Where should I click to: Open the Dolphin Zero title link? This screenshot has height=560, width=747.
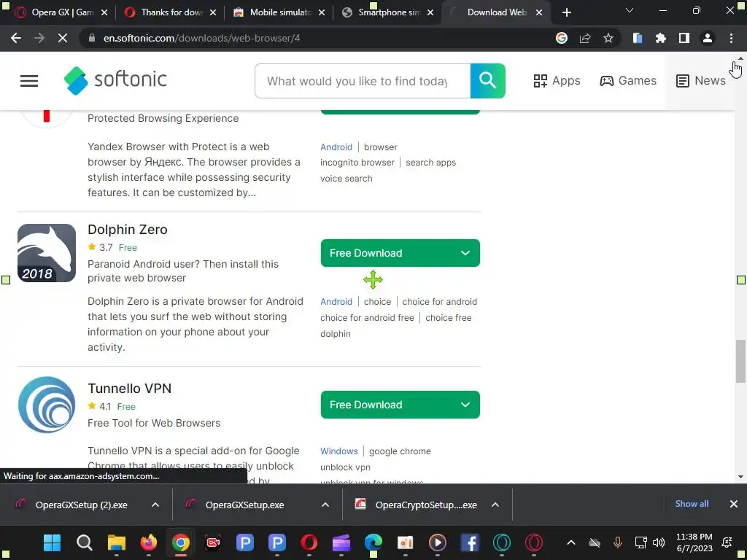point(127,230)
